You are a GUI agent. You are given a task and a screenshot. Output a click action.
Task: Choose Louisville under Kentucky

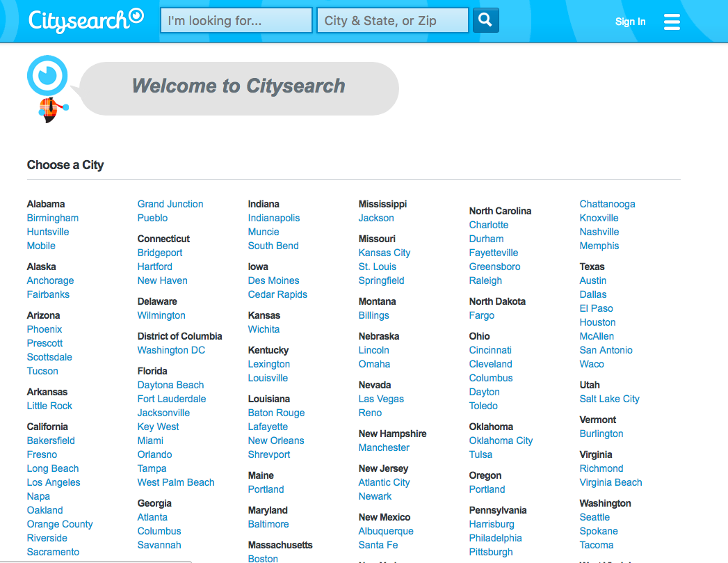coord(268,378)
